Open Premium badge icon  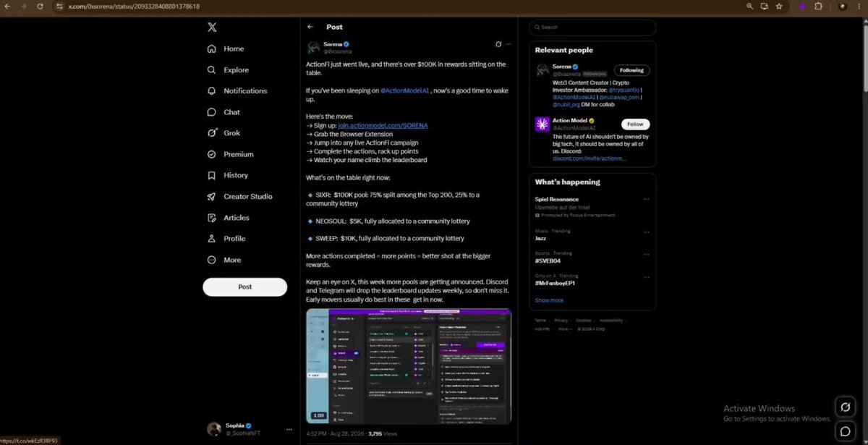pyautogui.click(x=212, y=154)
